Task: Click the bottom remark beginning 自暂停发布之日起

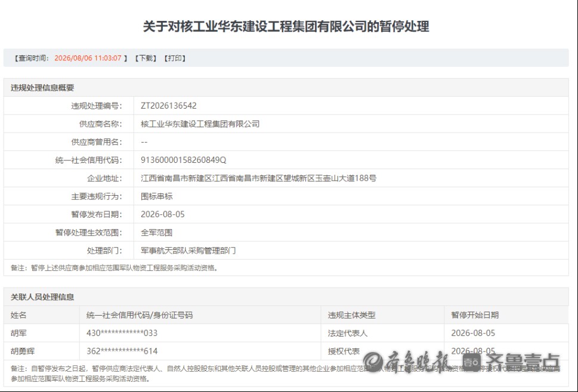Action: tap(286, 374)
